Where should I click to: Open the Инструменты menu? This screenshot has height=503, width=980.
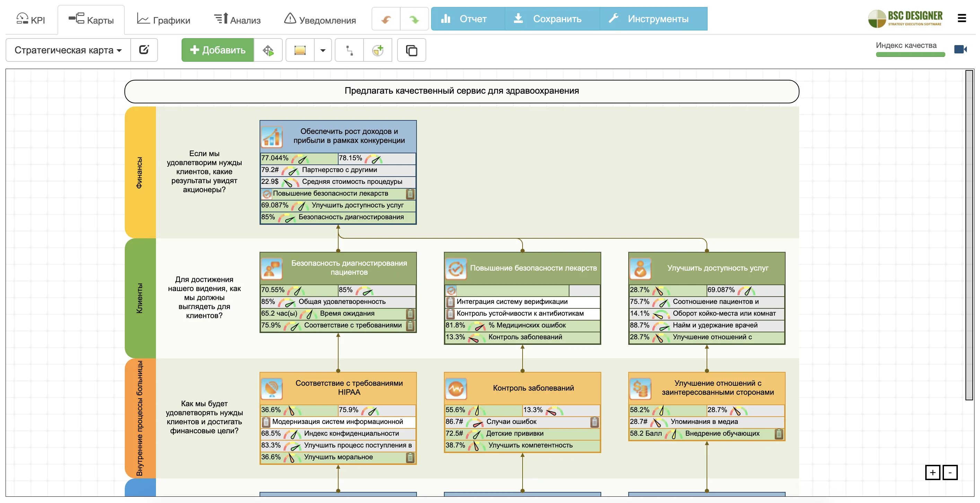(x=653, y=19)
